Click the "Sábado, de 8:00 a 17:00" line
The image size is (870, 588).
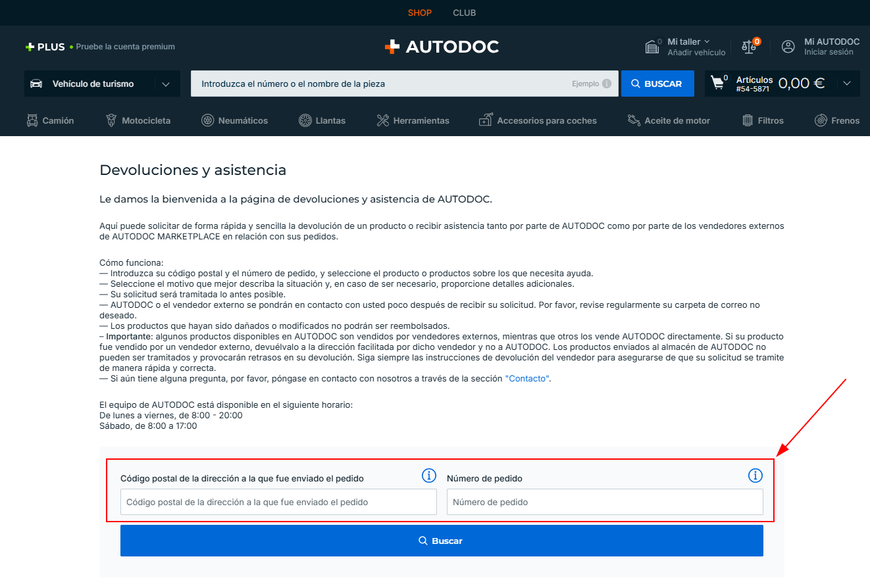coord(148,426)
